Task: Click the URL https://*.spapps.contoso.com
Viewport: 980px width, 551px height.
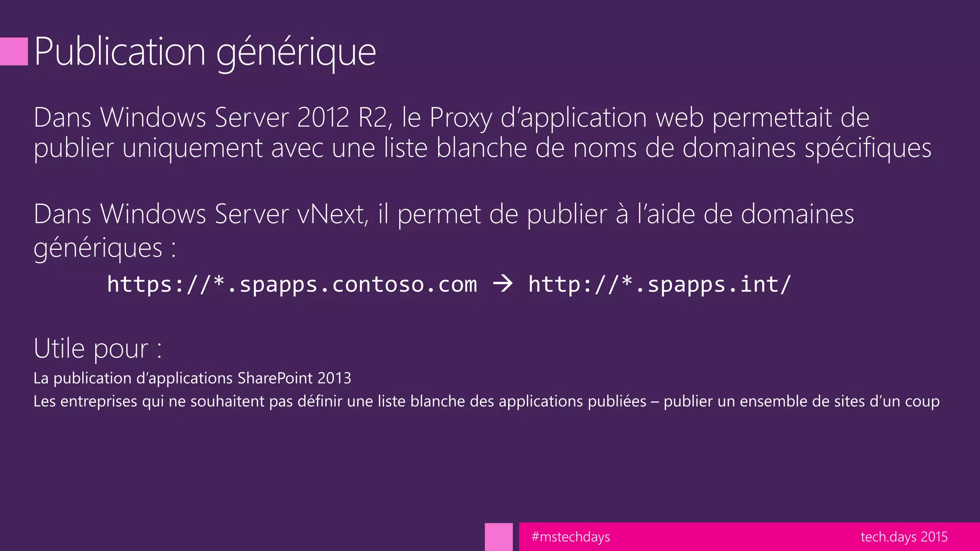Action: pos(292,284)
